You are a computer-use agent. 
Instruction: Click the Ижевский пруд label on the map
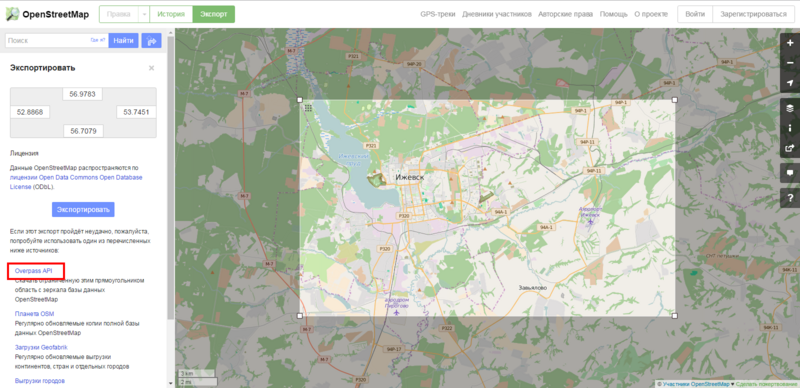(354, 159)
